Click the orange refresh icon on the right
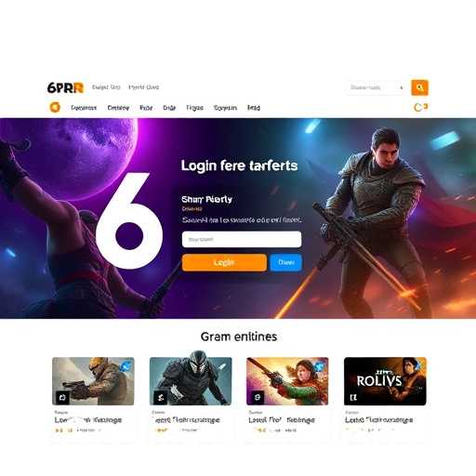The image size is (476, 476). (x=418, y=108)
